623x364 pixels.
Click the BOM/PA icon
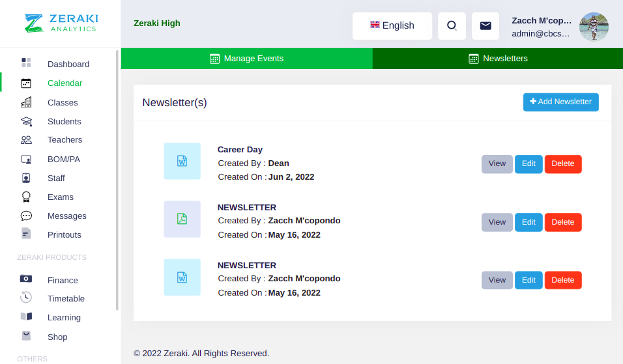26,159
